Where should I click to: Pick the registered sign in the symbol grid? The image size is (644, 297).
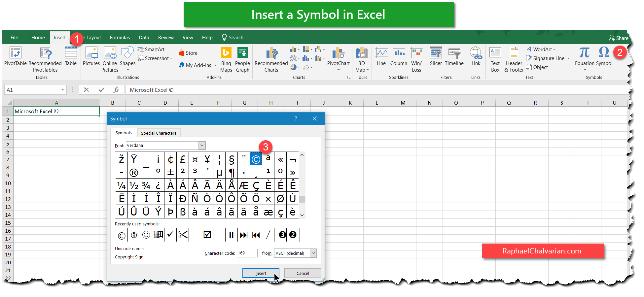tap(134, 172)
